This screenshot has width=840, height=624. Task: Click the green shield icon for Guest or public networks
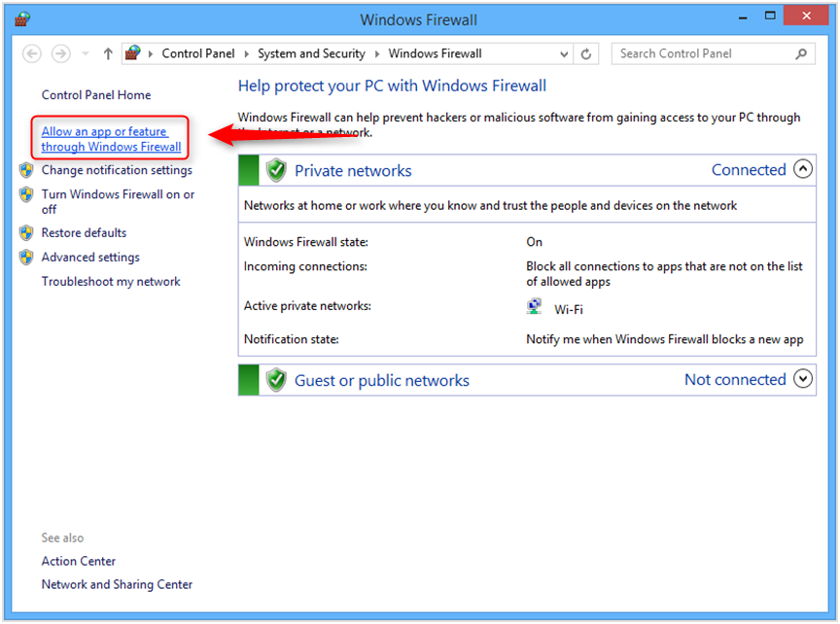tap(276, 380)
